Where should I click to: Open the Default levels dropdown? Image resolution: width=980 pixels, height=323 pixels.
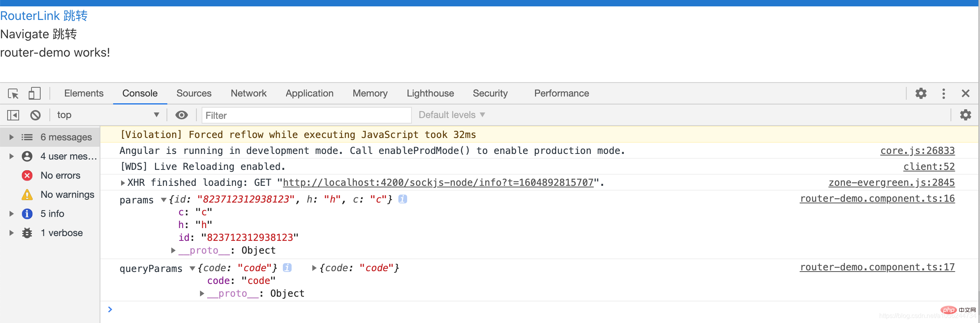click(451, 115)
